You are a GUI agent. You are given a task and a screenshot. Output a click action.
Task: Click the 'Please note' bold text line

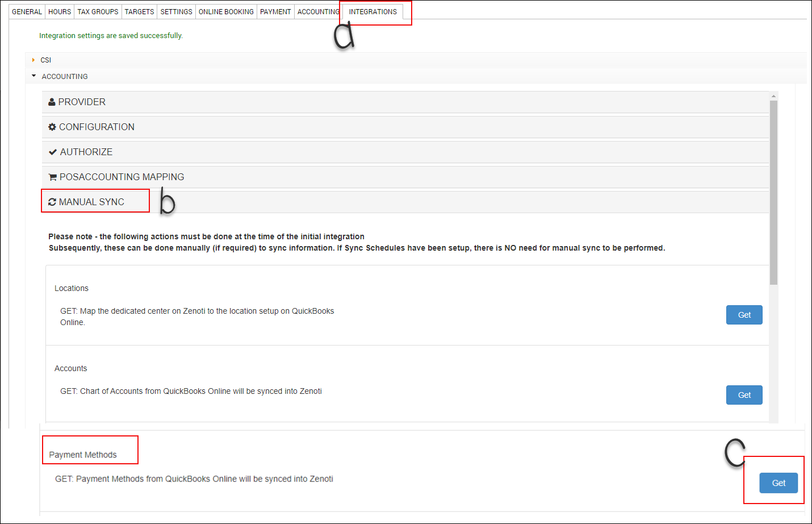pos(206,236)
